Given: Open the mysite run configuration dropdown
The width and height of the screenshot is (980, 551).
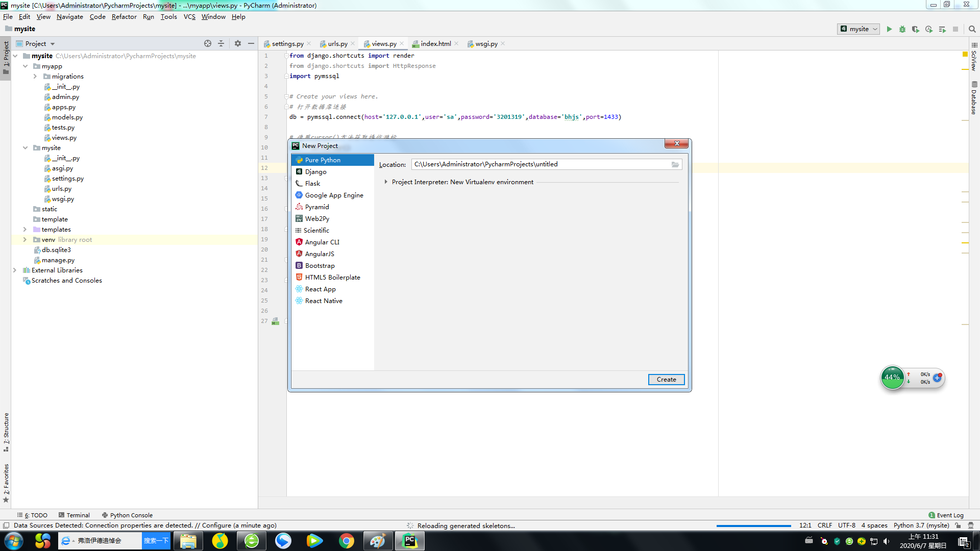Looking at the screenshot, I should pos(859,29).
